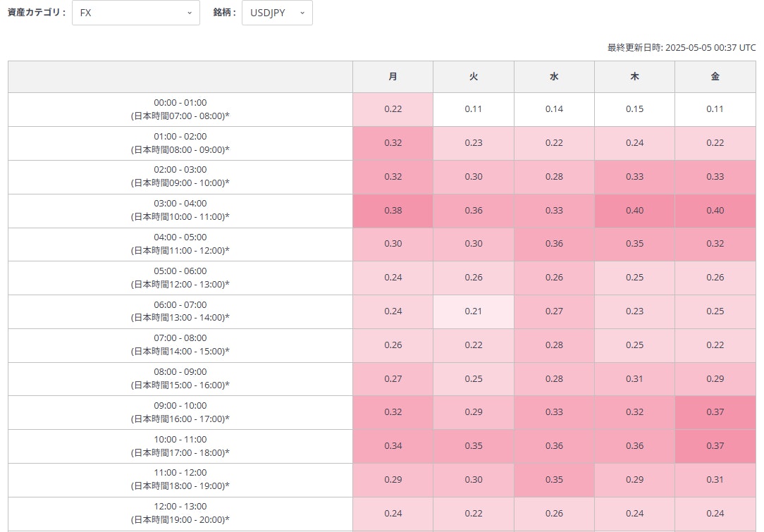Image resolution: width=764 pixels, height=532 pixels.
Task: Select Wednesday's 0.36 cell in the 04:00 row
Action: [554, 244]
